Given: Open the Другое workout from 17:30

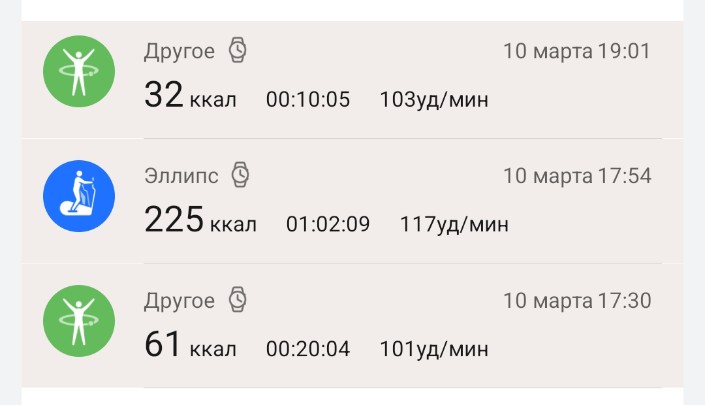Looking at the screenshot, I should click(179, 300).
